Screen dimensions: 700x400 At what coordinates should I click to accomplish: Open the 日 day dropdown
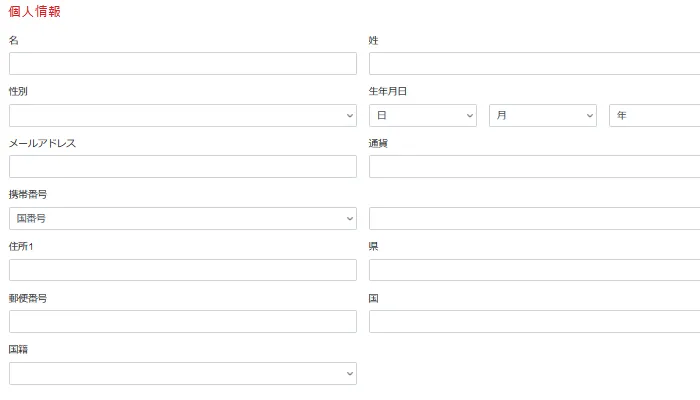coord(422,116)
